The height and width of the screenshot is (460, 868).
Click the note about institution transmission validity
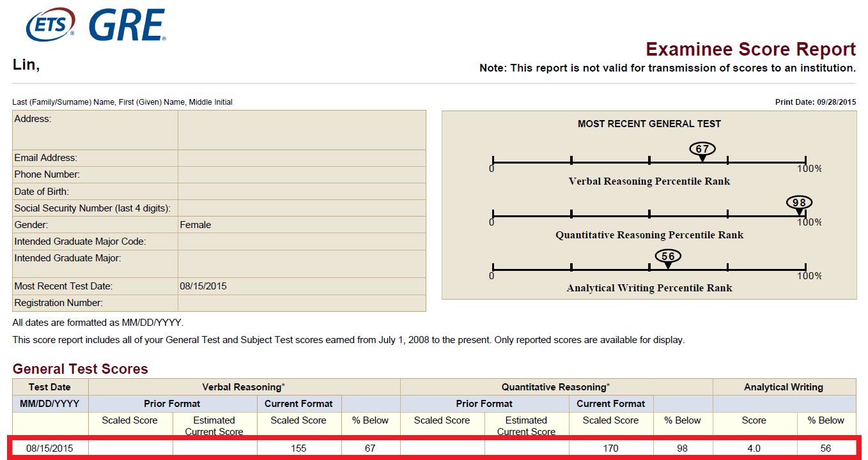(x=667, y=68)
